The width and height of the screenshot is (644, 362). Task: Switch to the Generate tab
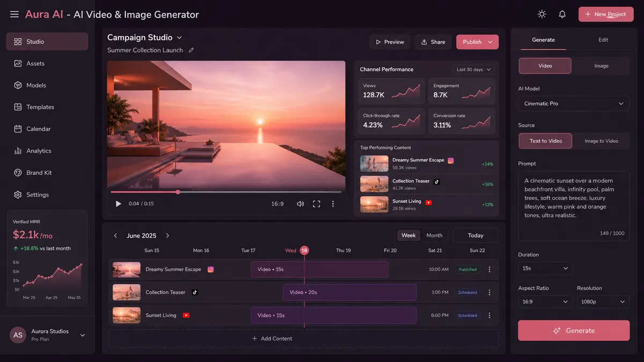pyautogui.click(x=543, y=40)
